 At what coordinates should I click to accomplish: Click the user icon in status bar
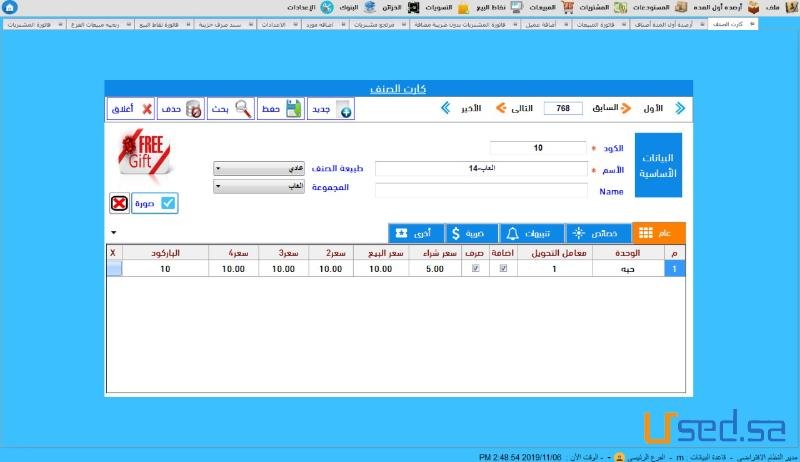[x=619, y=457]
